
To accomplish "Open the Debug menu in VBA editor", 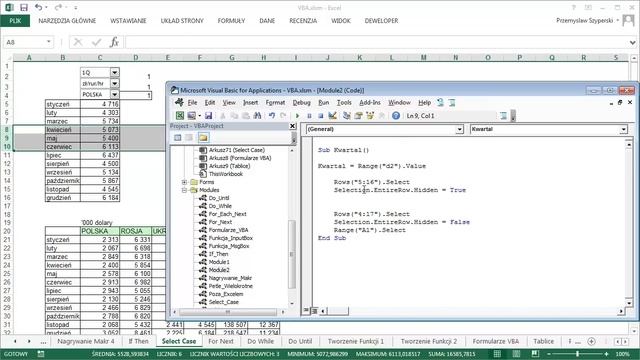I will (x=301, y=102).
